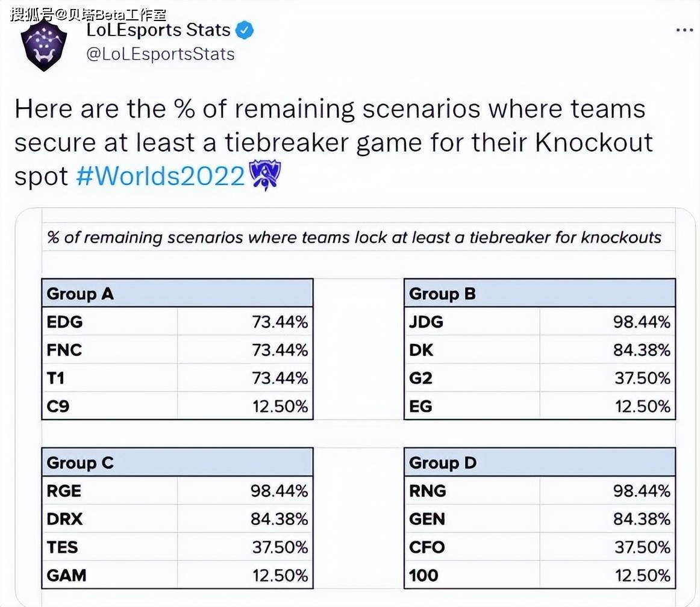Open the @LoLEsportsStats handle
The image size is (700, 607).
pos(160,54)
